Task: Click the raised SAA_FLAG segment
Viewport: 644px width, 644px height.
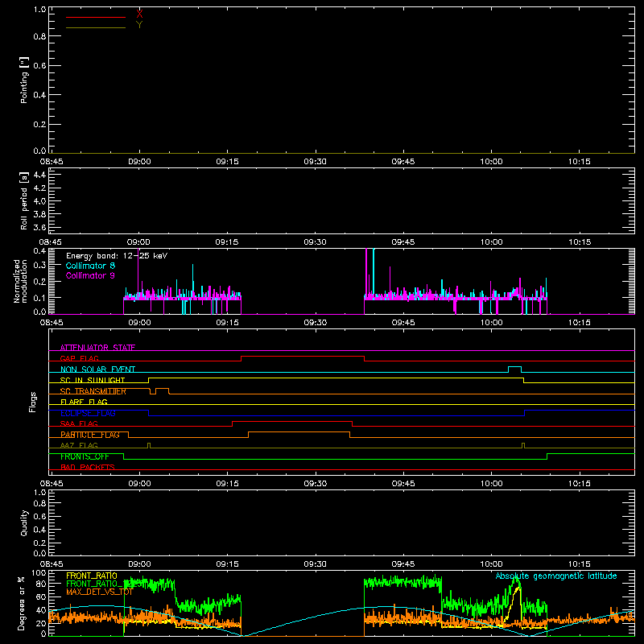Action: 292,422
